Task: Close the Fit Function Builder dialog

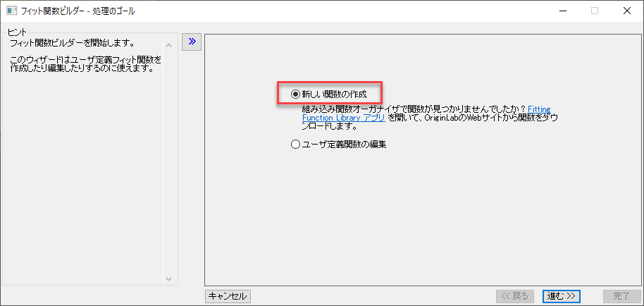Action: [626, 11]
